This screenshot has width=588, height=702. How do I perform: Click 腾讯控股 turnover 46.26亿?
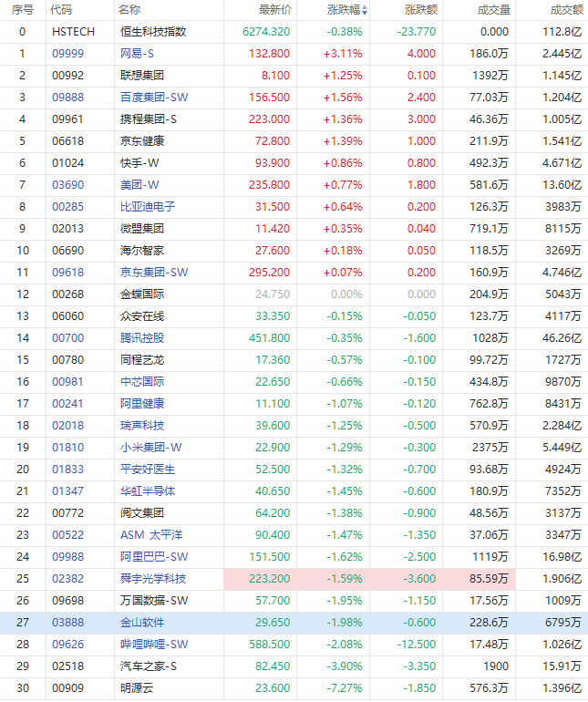[562, 338]
